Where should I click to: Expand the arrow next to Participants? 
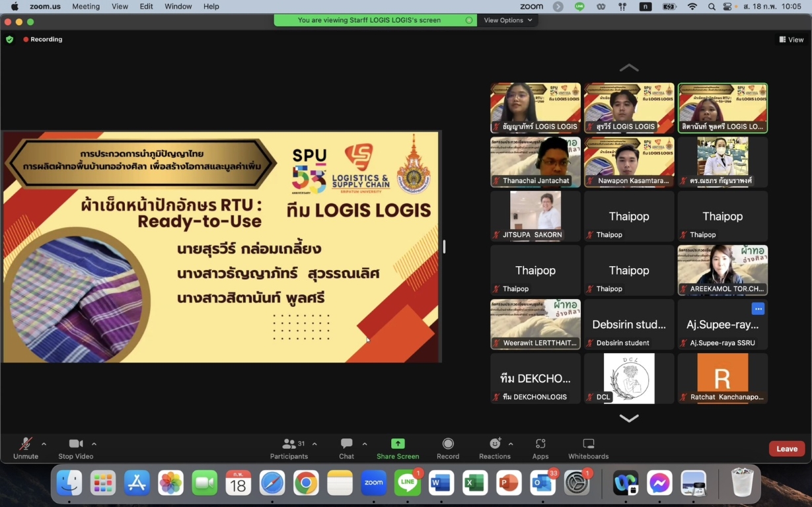[x=314, y=444]
